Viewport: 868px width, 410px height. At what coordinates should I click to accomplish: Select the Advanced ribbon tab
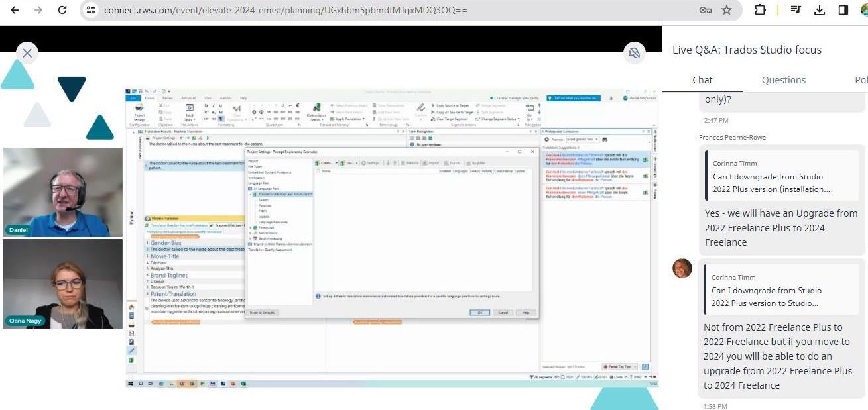pyautogui.click(x=188, y=98)
